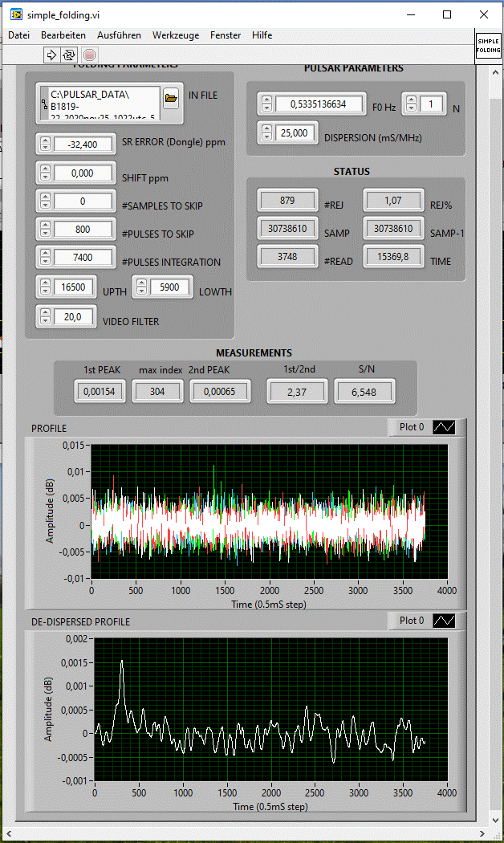504x843 pixels.
Task: Click the VIDEO FILTER value 20,0
Action: pyautogui.click(x=73, y=316)
